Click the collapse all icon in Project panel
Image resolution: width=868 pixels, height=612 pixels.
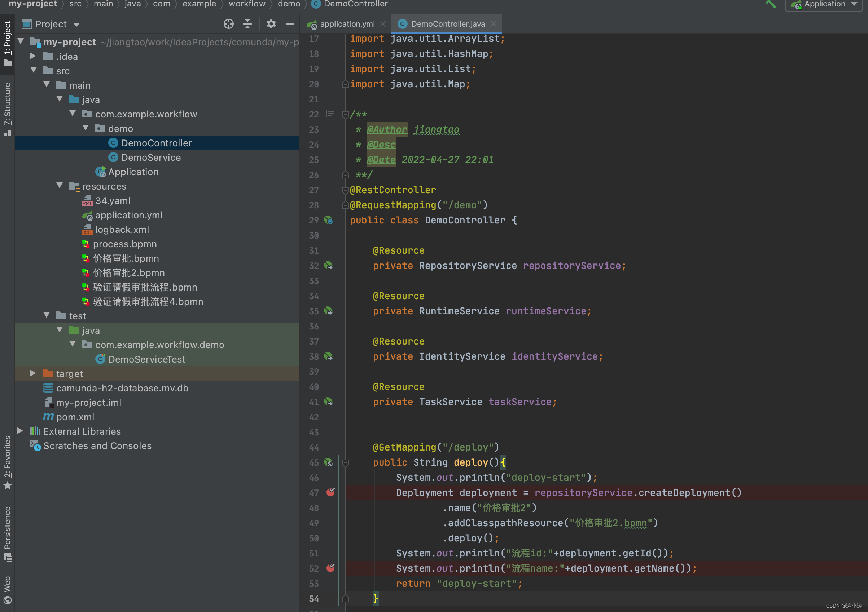(247, 24)
